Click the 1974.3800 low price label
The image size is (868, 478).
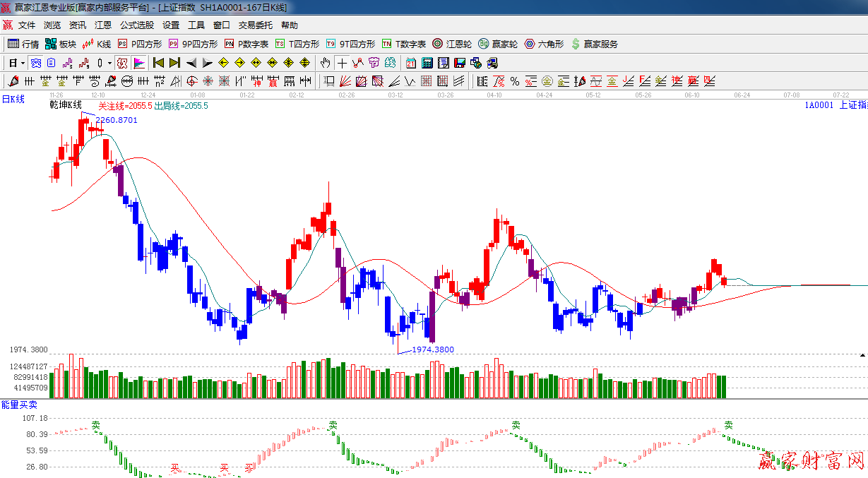[x=432, y=349]
